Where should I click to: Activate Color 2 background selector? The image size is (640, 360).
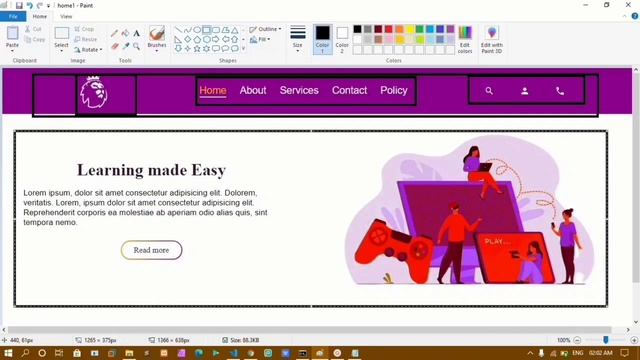point(342,40)
